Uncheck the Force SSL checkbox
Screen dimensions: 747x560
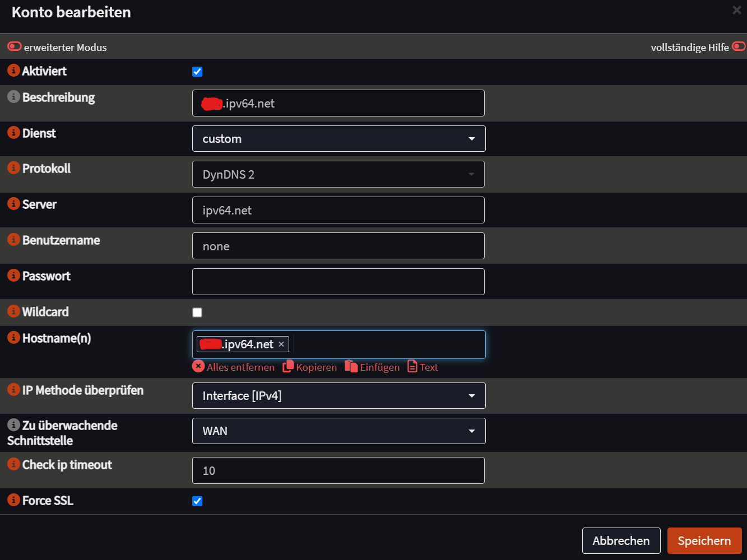(197, 501)
